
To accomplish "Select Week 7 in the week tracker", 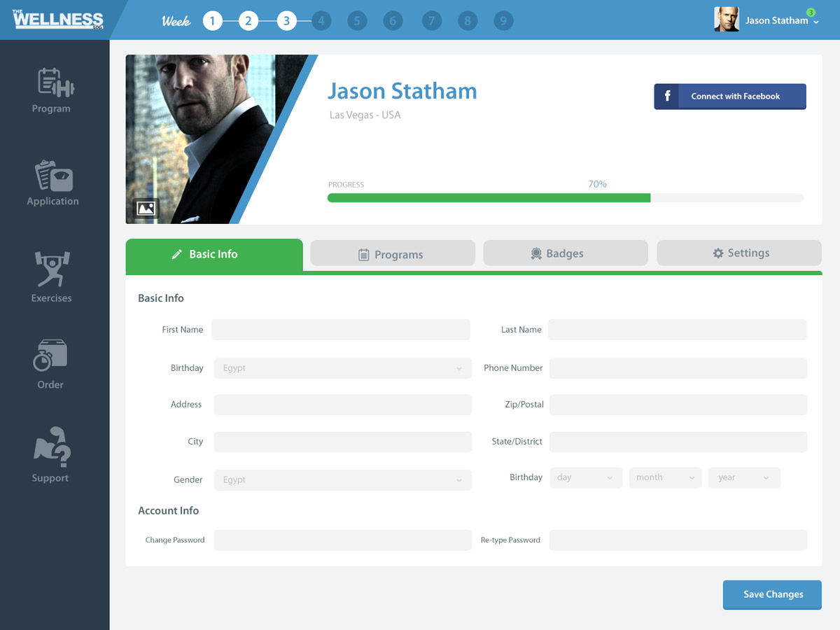I will (x=431, y=20).
